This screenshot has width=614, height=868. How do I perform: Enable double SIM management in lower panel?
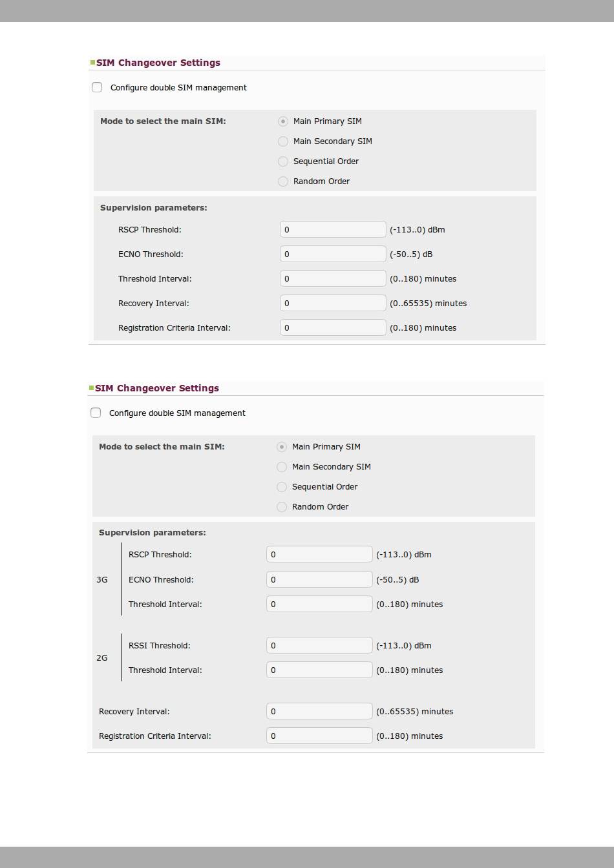point(96,413)
